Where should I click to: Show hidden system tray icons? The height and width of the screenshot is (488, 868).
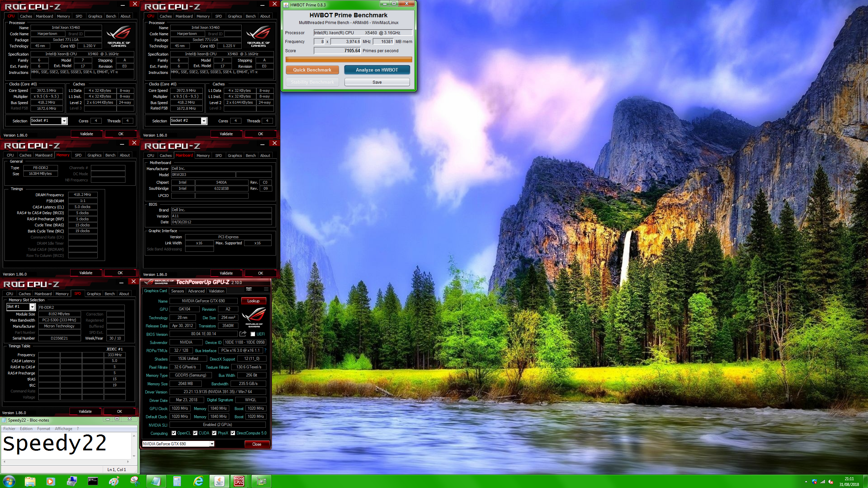(x=806, y=482)
